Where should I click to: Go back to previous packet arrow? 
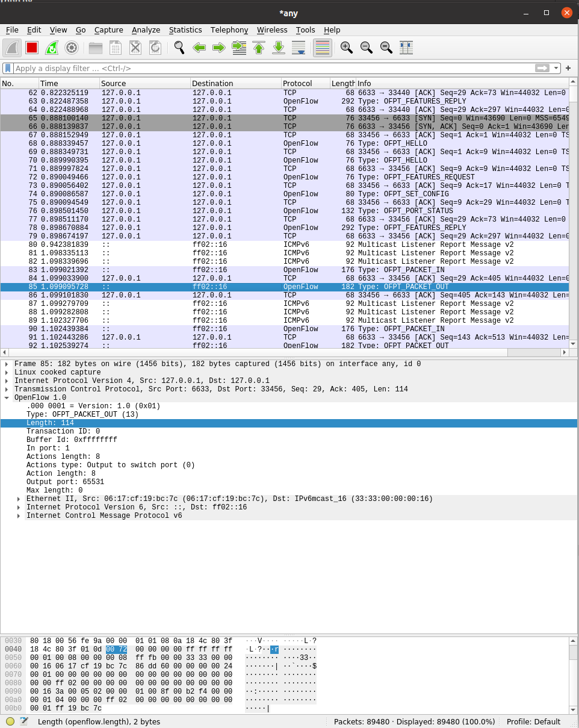coord(199,48)
